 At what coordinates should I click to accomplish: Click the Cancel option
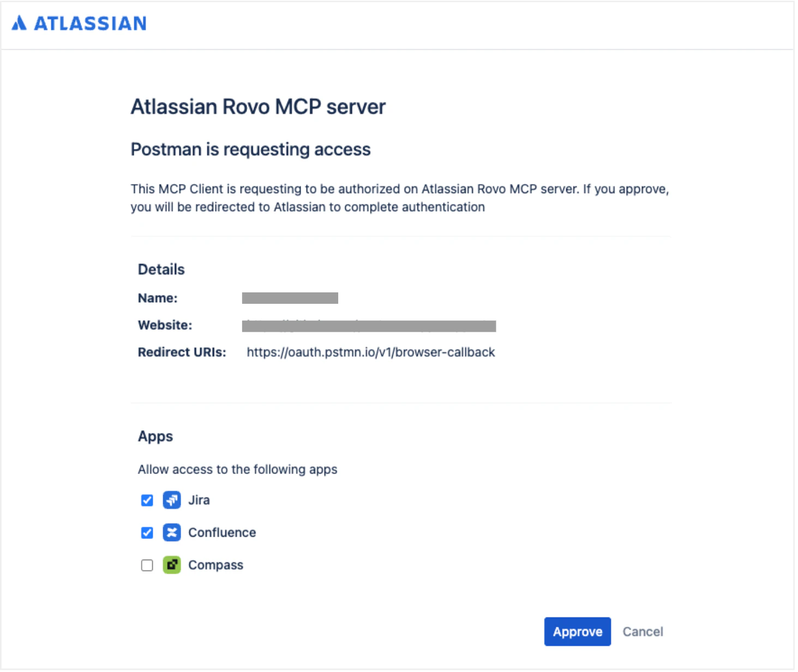point(643,631)
